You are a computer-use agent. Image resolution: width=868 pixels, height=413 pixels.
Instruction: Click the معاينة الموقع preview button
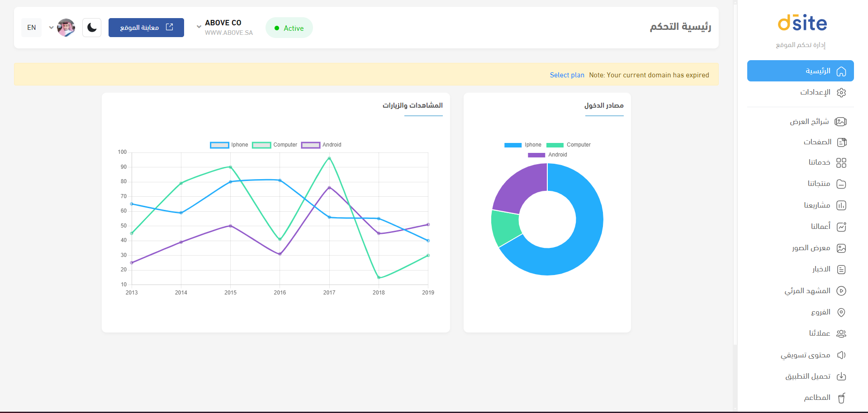[x=146, y=28]
